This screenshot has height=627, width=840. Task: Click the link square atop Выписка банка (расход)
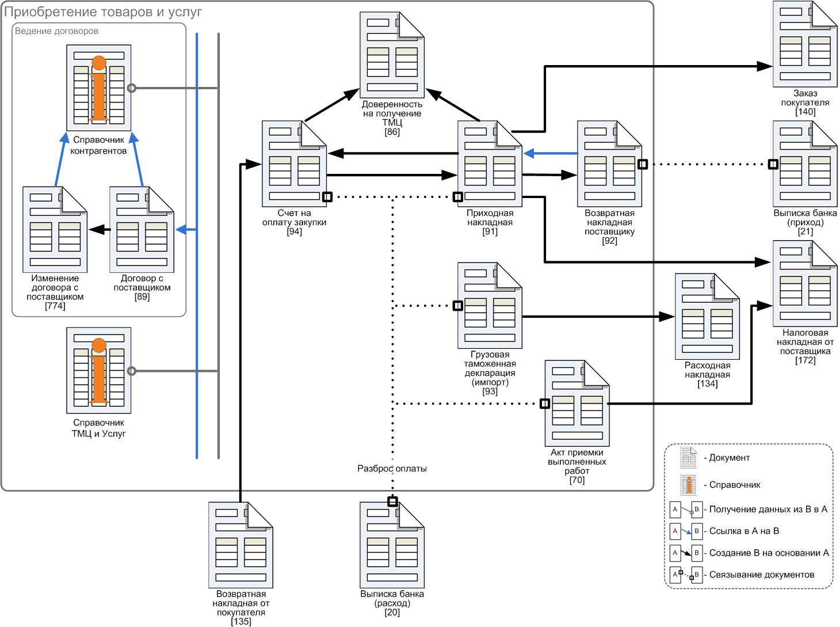392,501
